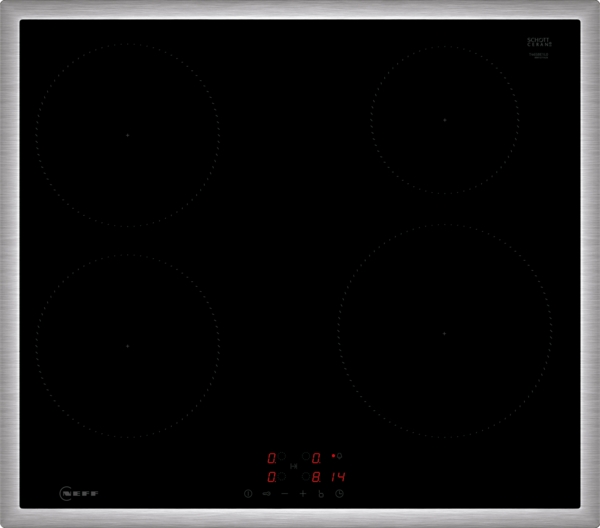The width and height of the screenshot is (600, 528).
Task: Select the rear-left zone selector circle
Action: coord(283,458)
